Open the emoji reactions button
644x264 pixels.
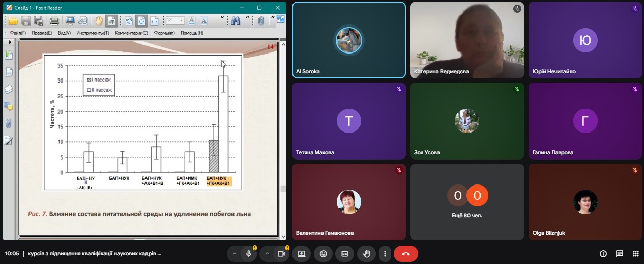click(x=323, y=253)
